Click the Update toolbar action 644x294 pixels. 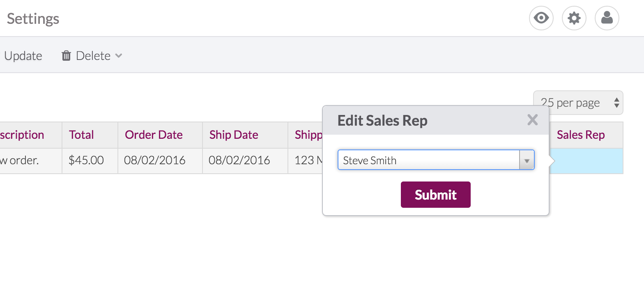(23, 55)
